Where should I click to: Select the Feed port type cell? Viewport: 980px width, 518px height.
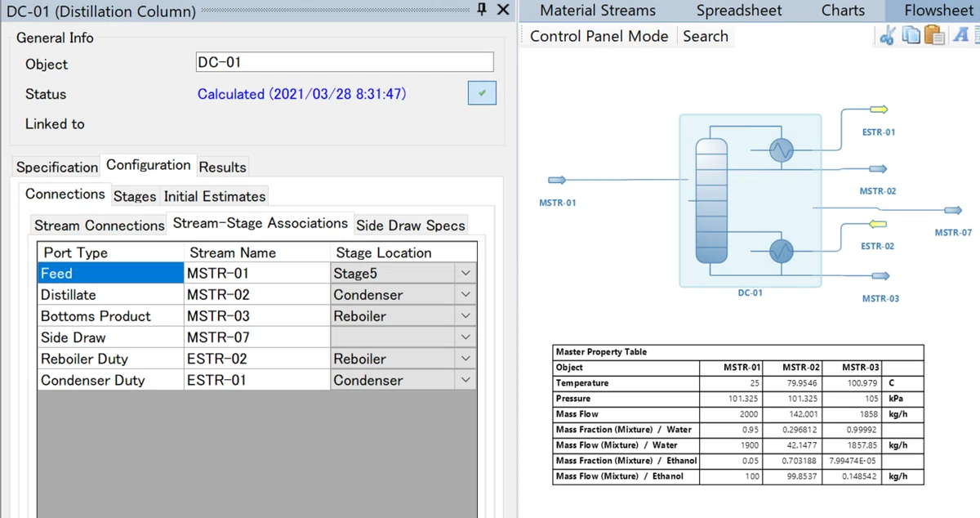pos(110,273)
